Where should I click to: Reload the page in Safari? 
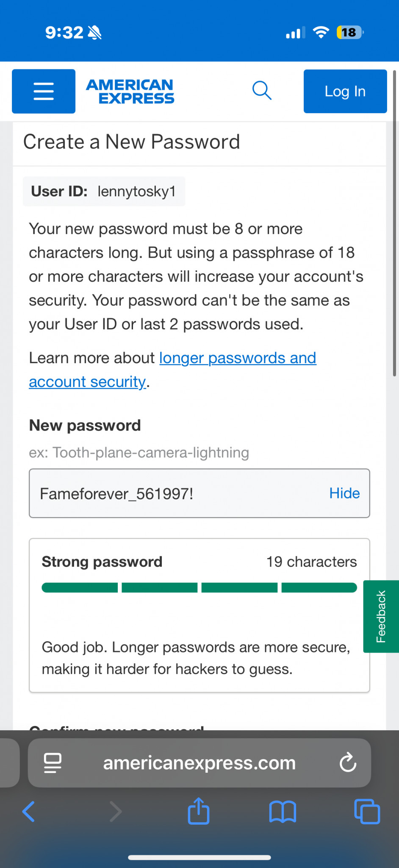348,763
